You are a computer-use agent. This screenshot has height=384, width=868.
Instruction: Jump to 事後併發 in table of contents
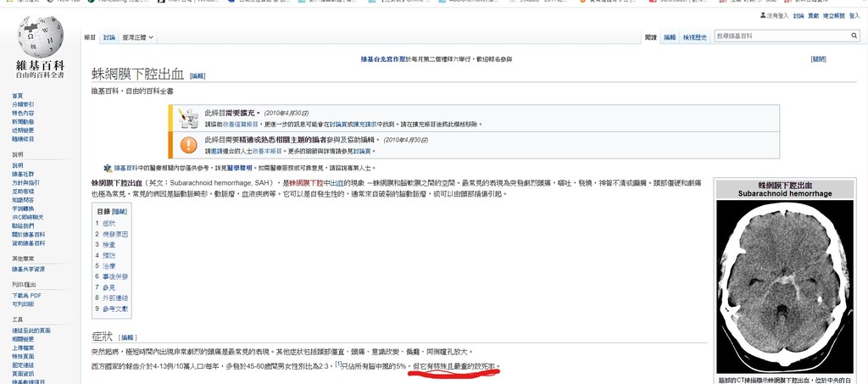[114, 276]
